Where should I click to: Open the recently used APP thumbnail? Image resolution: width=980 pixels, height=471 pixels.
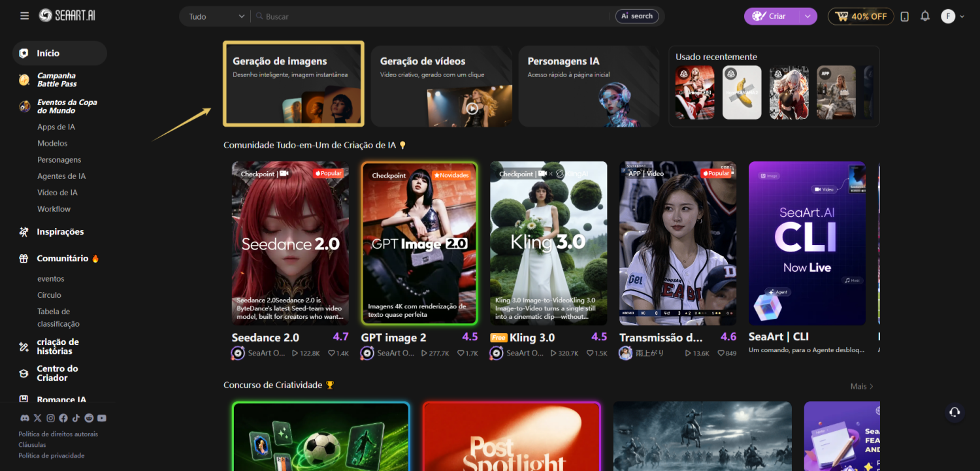pyautogui.click(x=836, y=92)
